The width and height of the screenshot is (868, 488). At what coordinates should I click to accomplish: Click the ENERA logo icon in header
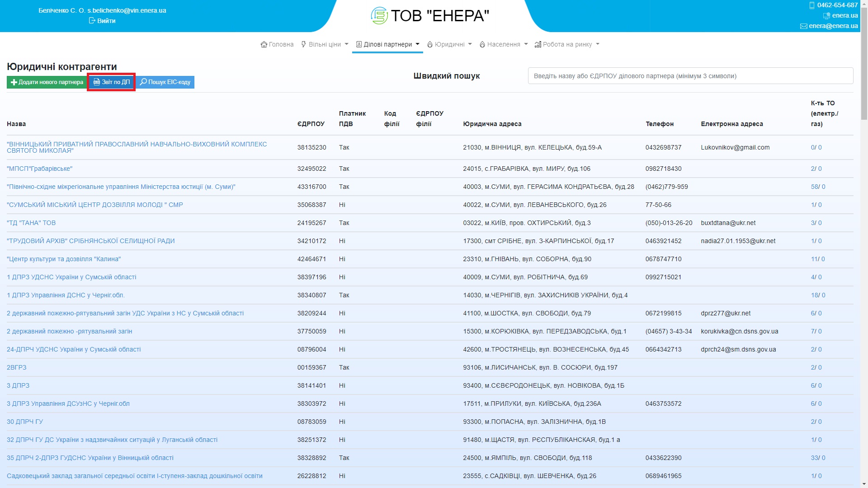[379, 16]
